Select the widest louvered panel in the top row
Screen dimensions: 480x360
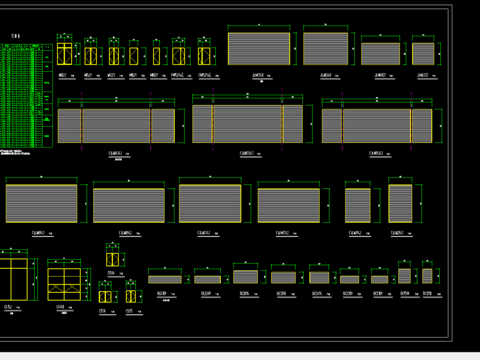[259, 49]
